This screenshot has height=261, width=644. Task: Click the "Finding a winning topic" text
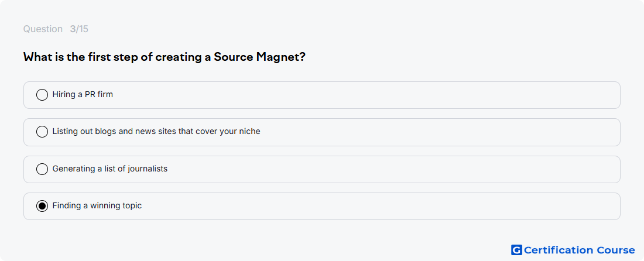[97, 206]
